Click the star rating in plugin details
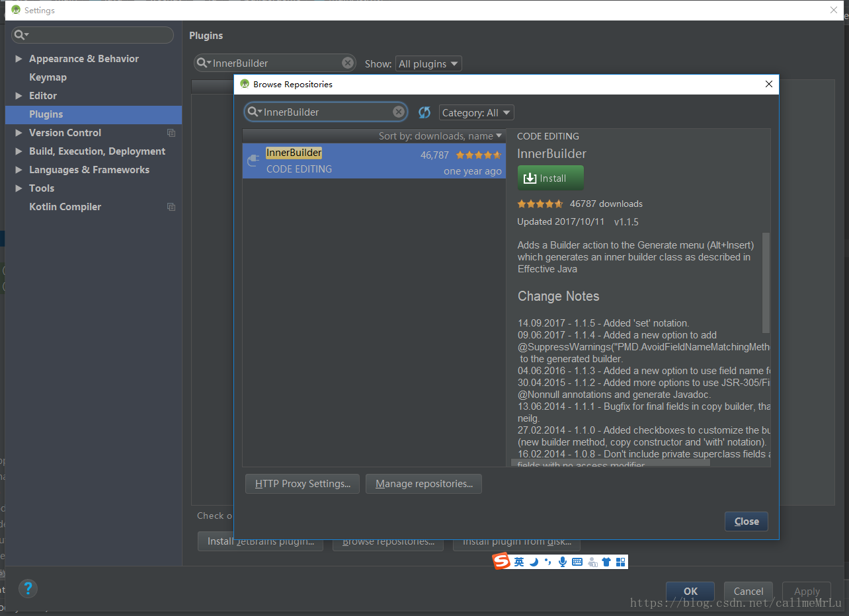Viewport: 849px width, 616px height. [540, 204]
